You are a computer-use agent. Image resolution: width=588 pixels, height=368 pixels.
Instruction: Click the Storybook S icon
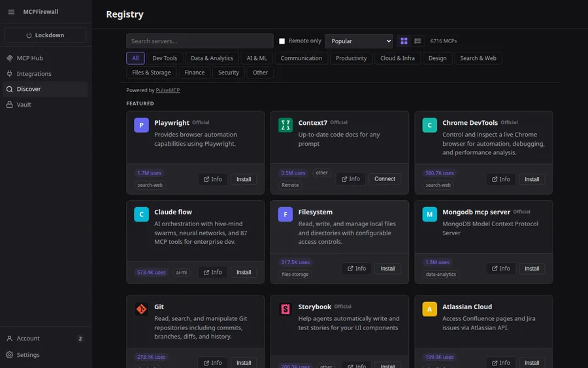tap(286, 309)
